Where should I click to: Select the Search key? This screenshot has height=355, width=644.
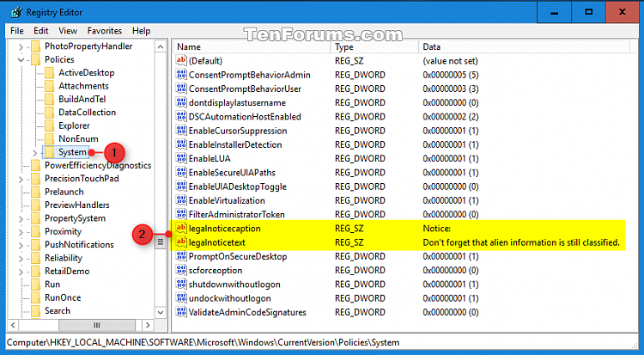[57, 310]
